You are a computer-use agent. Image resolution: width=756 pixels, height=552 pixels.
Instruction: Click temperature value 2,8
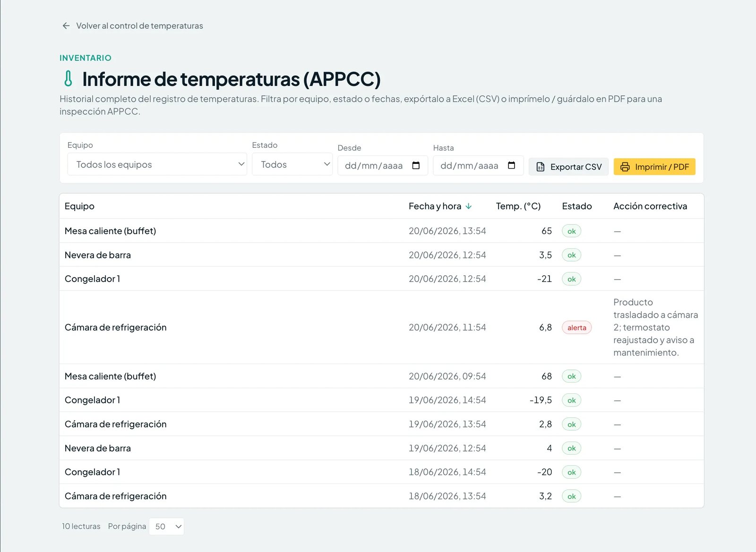545,424
